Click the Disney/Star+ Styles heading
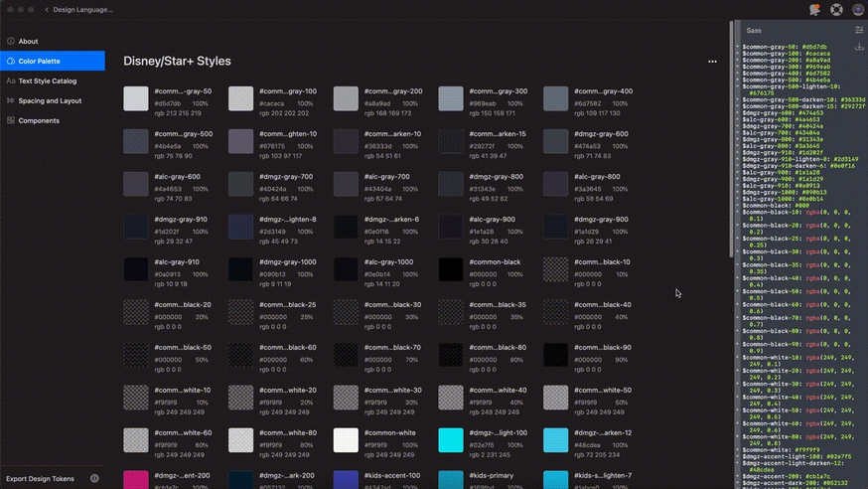The width and height of the screenshot is (868, 489). pos(177,61)
